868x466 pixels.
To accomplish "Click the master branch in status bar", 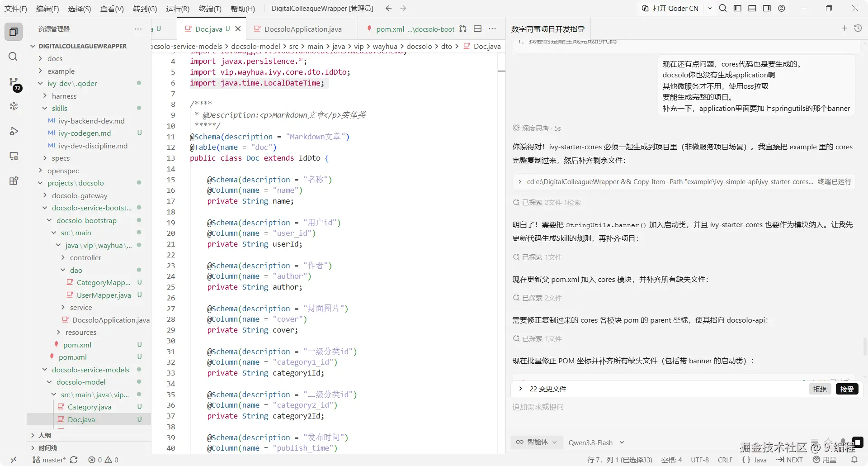I will [49, 460].
